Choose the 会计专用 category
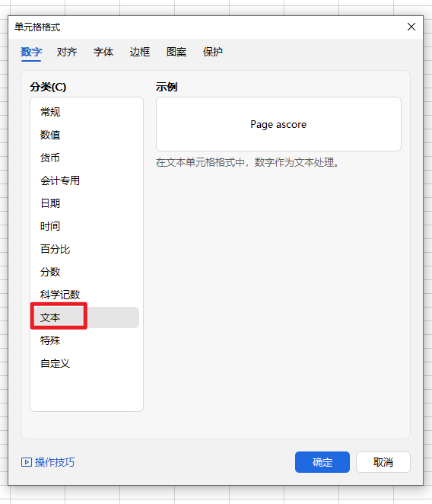Image resolution: width=432 pixels, height=504 pixels. tap(87, 180)
